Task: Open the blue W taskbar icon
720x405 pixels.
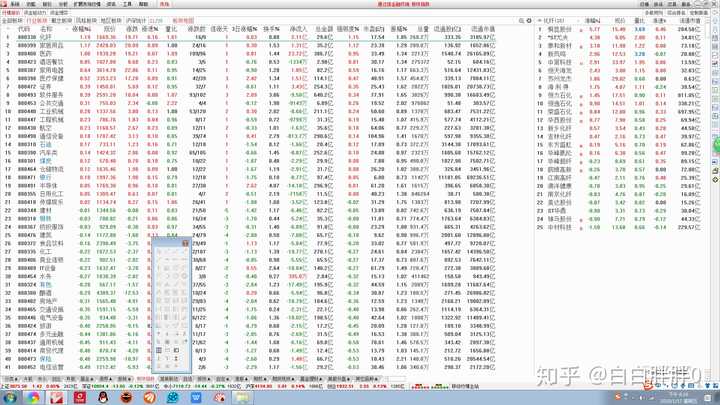Action: [196, 397]
